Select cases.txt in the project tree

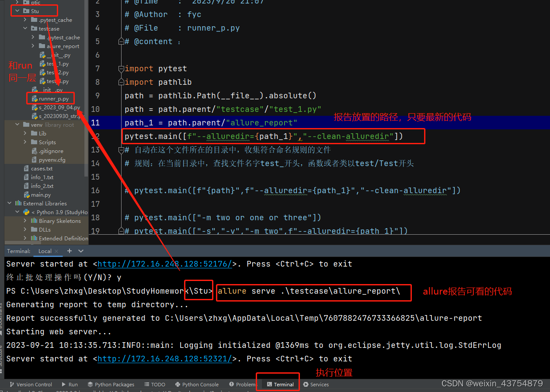[42, 168]
